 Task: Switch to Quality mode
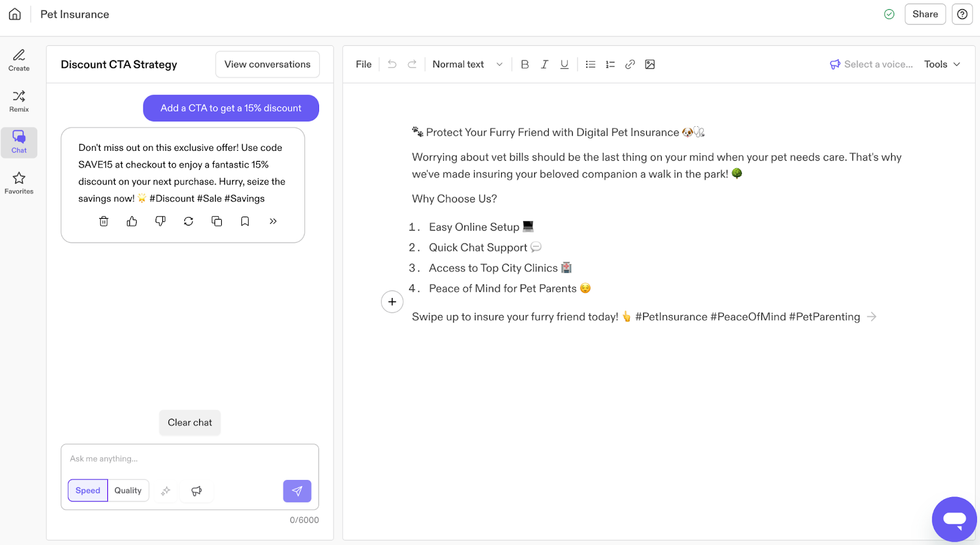[x=128, y=490]
